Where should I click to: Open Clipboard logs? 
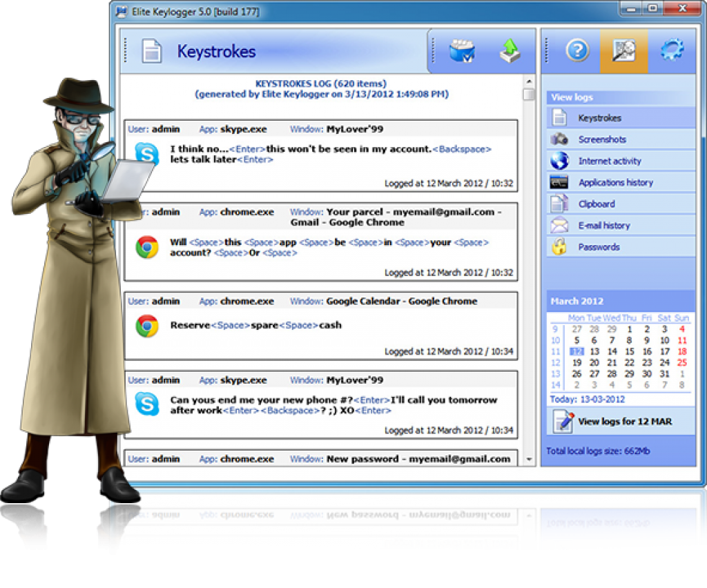621,204
